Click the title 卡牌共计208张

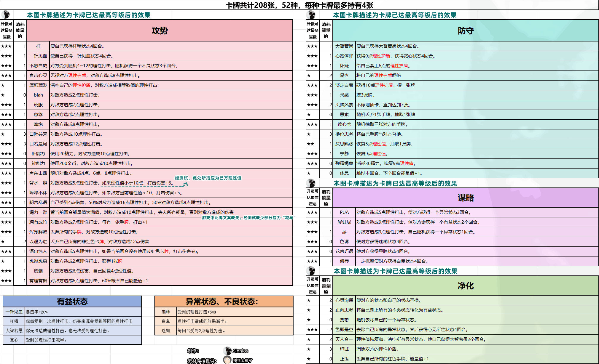(x=299, y=5)
